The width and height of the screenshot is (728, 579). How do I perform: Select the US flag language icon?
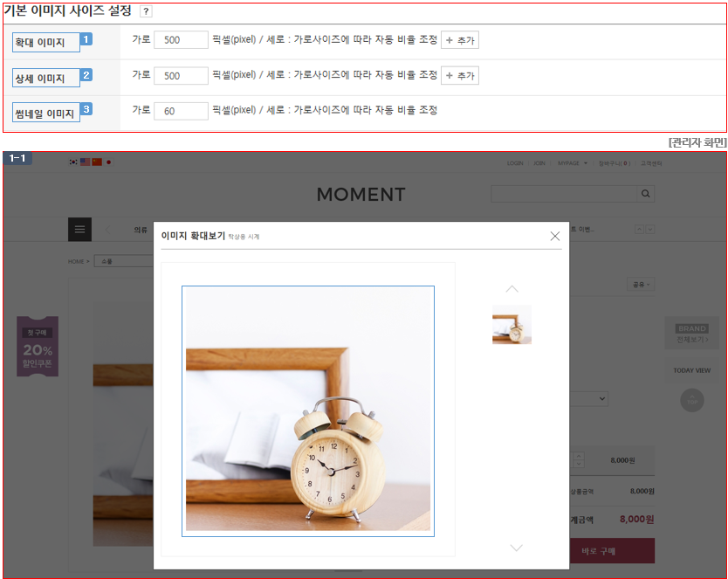coord(85,162)
